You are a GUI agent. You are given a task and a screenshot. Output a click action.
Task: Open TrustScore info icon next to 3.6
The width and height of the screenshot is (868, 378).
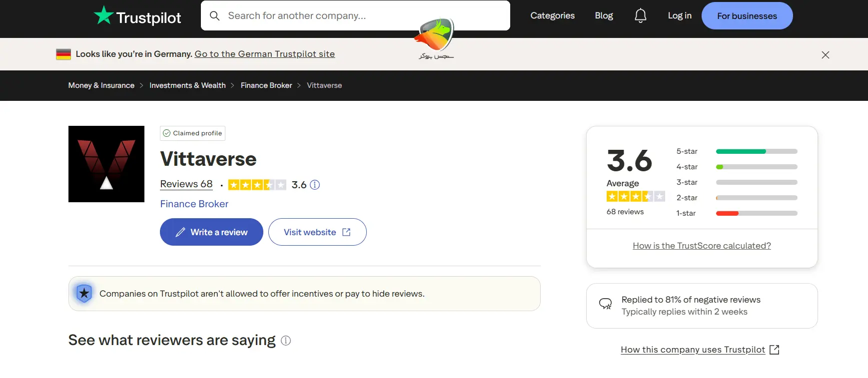315,185
